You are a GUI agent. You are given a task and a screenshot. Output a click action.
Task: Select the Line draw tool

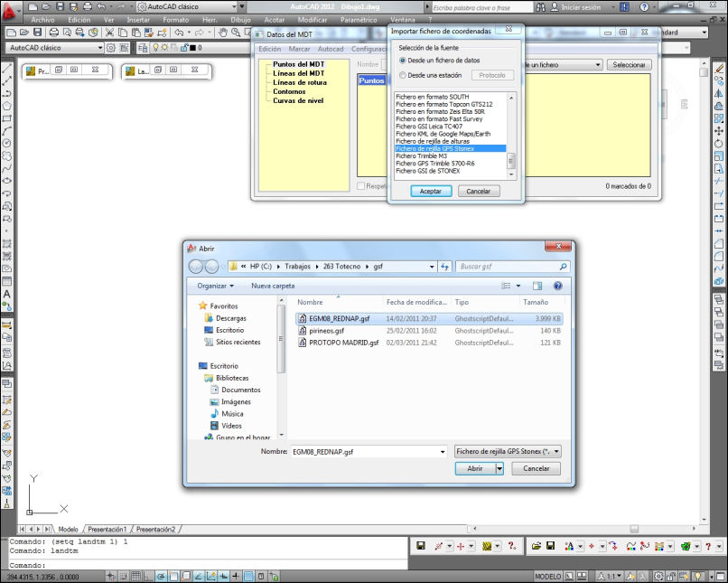pyautogui.click(x=7, y=69)
